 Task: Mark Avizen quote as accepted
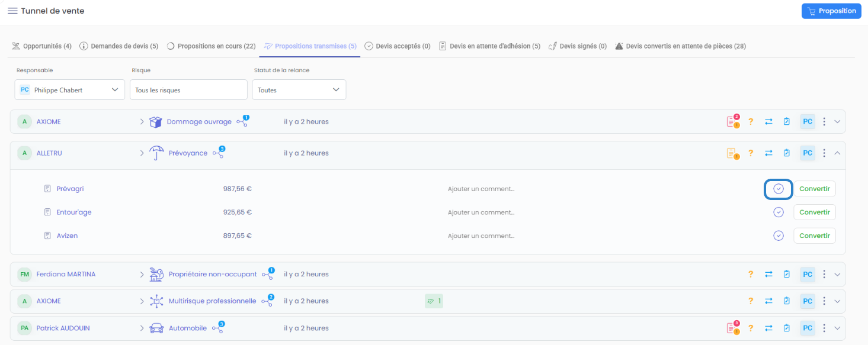pyautogui.click(x=779, y=236)
